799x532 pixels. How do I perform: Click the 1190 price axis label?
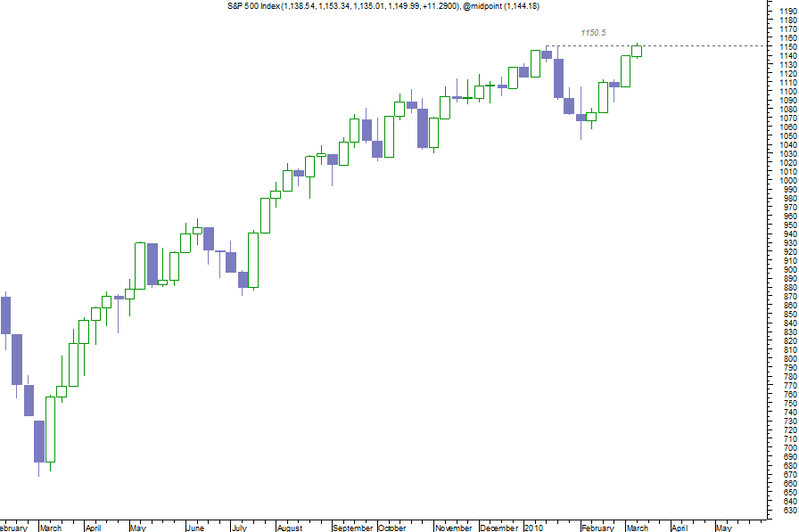pos(788,12)
